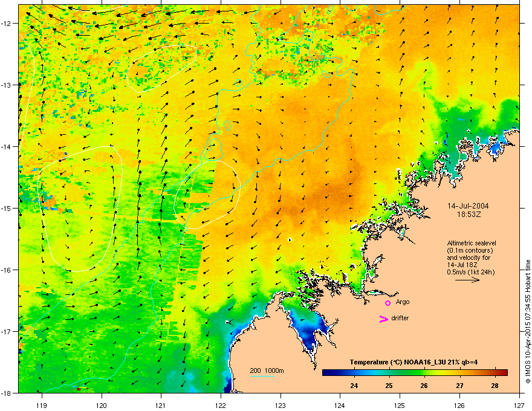
Task: Click the drifter legend label text
Action: click(x=400, y=318)
